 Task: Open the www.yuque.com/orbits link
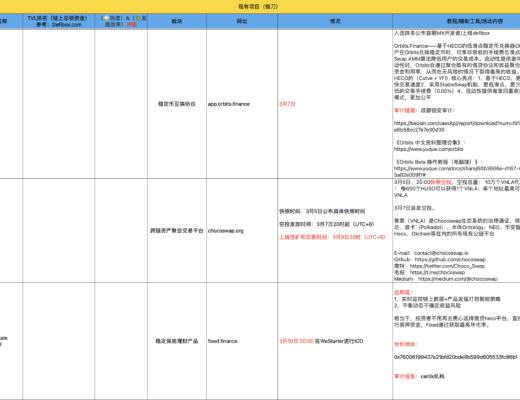pos(428,149)
